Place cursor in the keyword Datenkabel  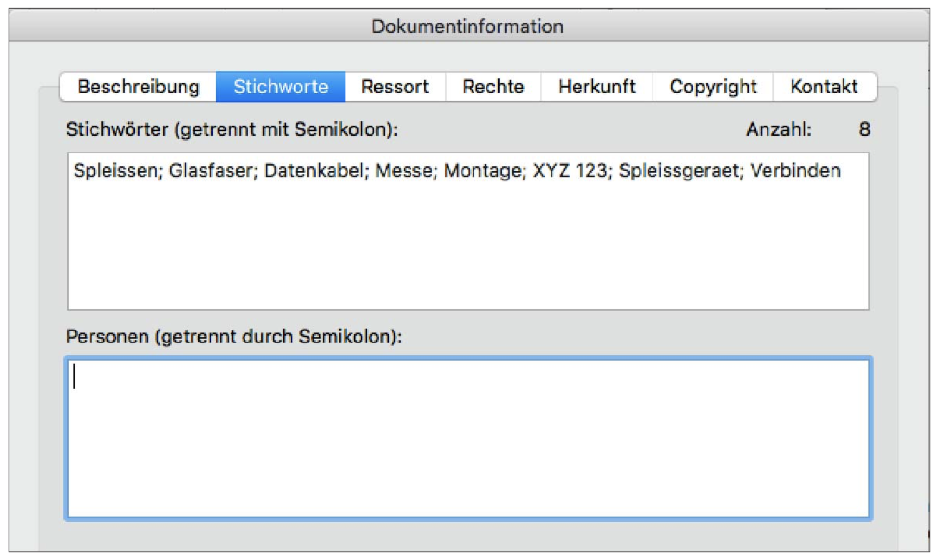315,171
